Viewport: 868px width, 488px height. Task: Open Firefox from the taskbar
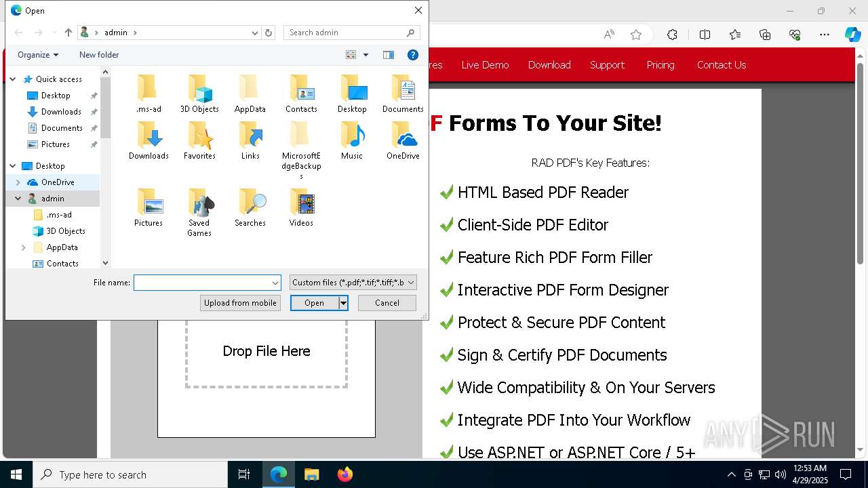coord(345,474)
